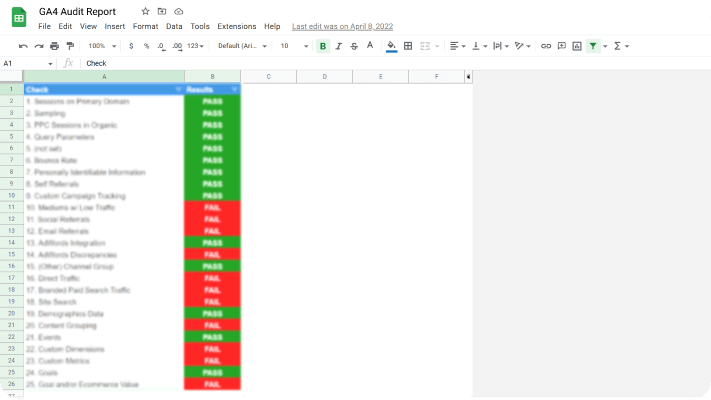Image resolution: width=711 pixels, height=400 pixels.
Task: Toggle the filter button
Action: 593,46
